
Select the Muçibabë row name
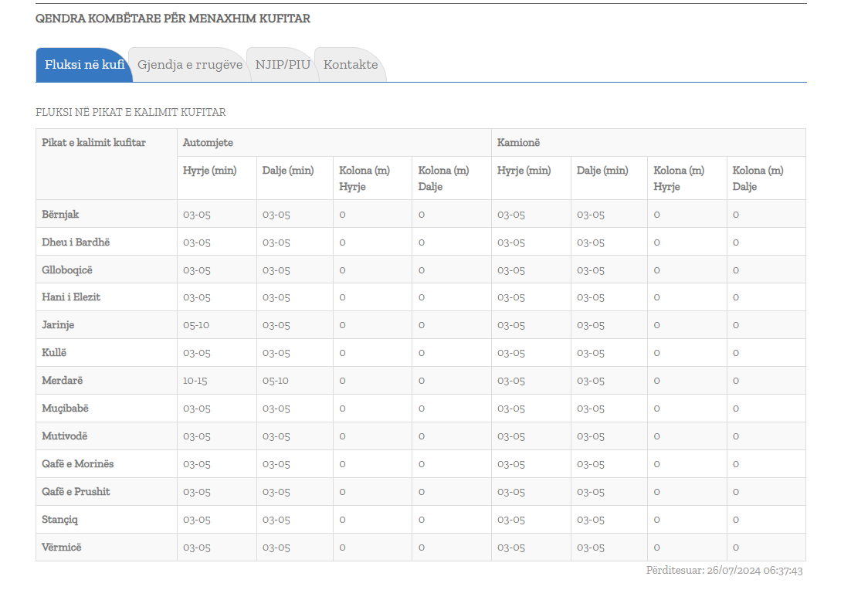(65, 409)
